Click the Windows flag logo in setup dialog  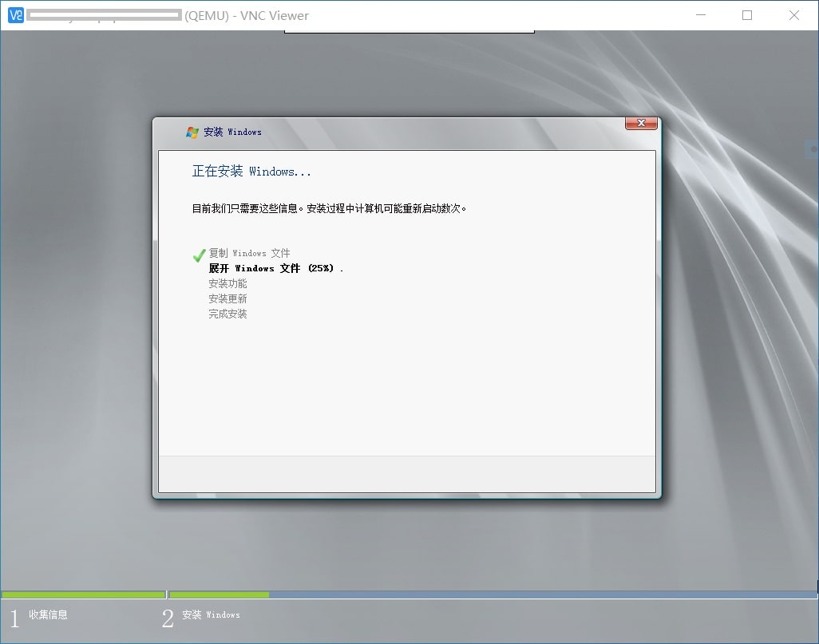pos(192,132)
